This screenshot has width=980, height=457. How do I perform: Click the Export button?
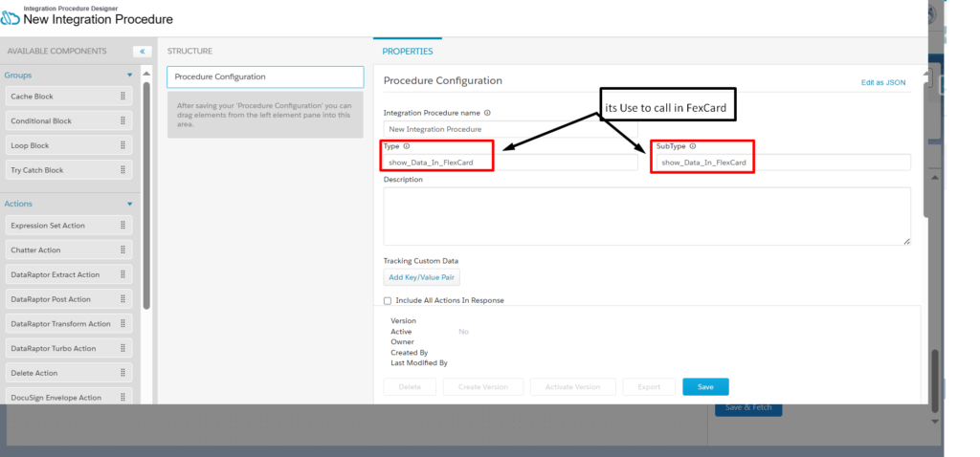(x=649, y=387)
